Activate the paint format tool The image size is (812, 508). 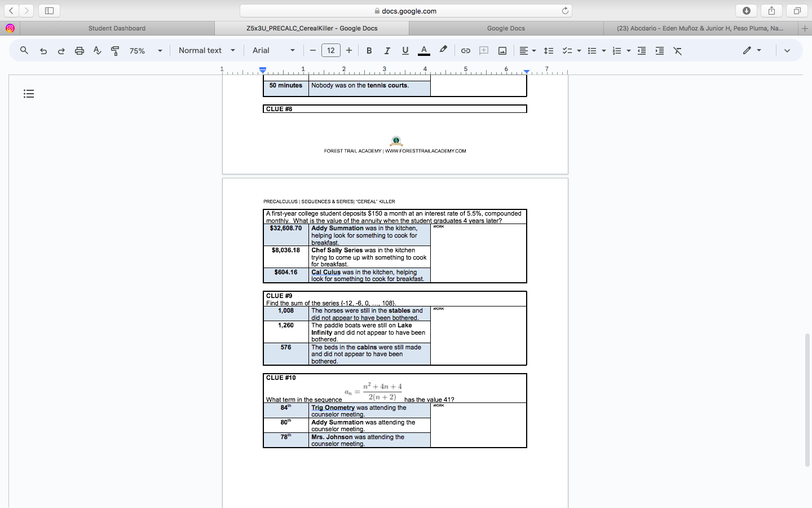(115, 51)
